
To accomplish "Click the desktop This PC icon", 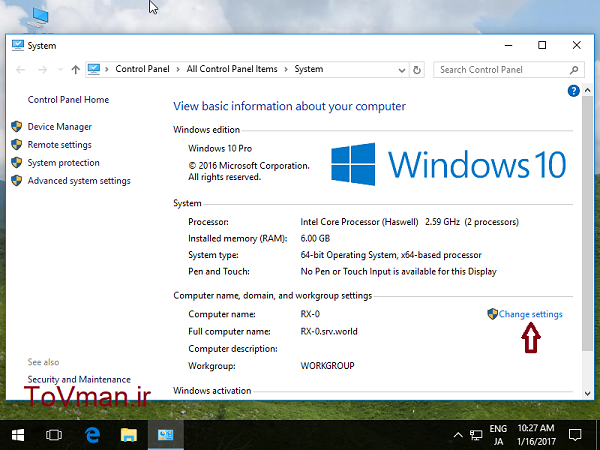I will [38, 17].
